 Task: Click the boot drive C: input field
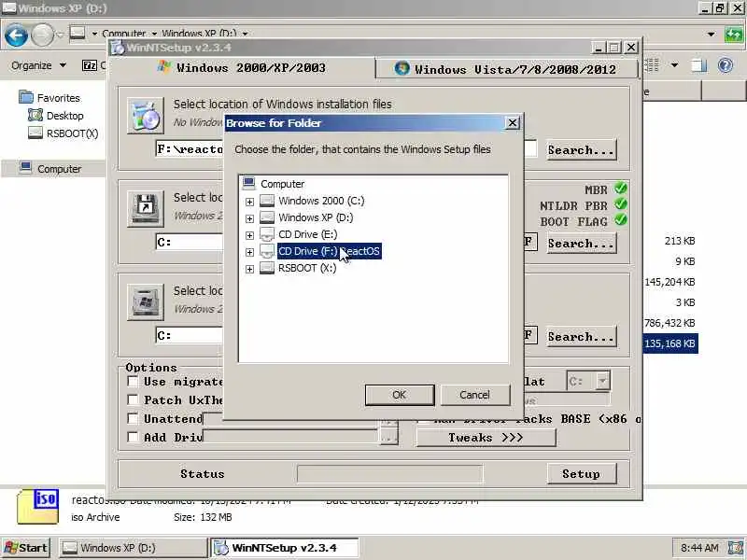click(190, 242)
